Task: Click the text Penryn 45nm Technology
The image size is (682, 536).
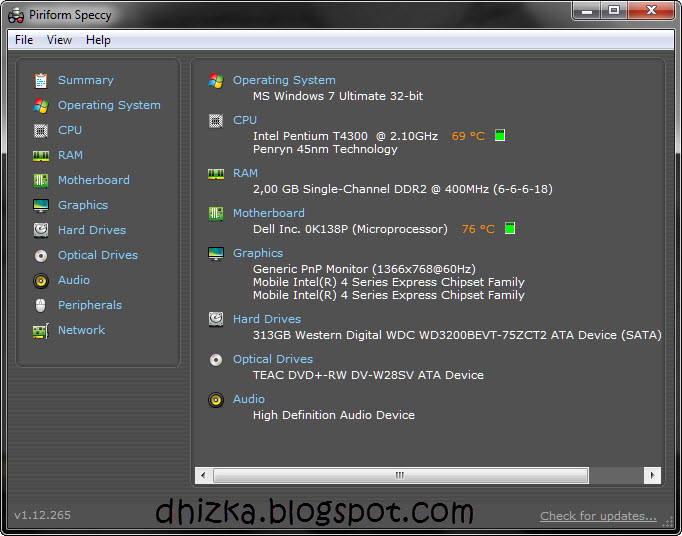Action: tap(325, 150)
